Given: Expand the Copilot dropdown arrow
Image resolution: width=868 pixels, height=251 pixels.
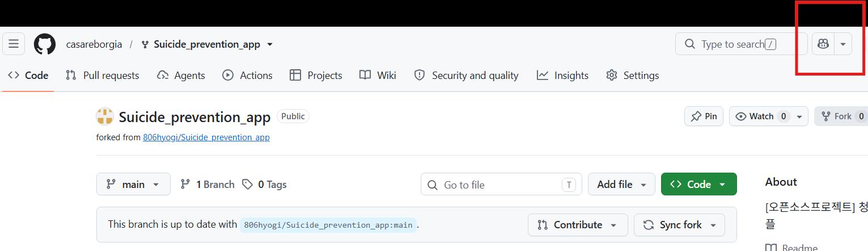Looking at the screenshot, I should pyautogui.click(x=843, y=44).
